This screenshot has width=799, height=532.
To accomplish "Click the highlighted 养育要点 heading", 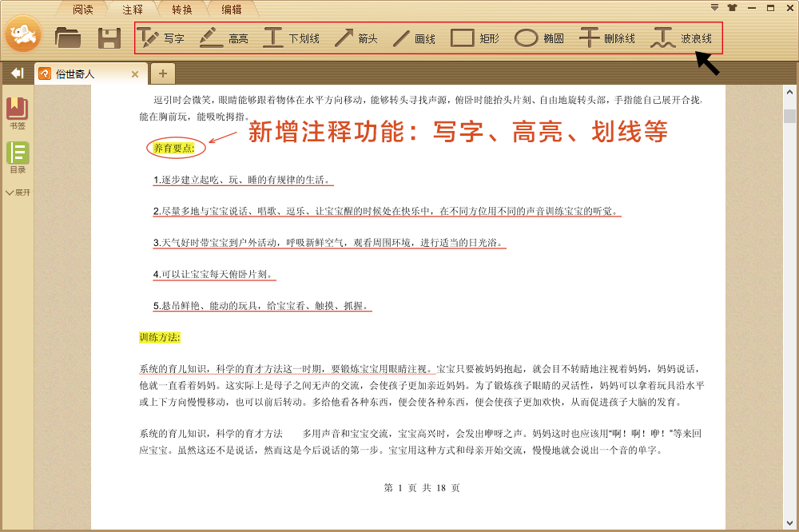I will tap(173, 149).
